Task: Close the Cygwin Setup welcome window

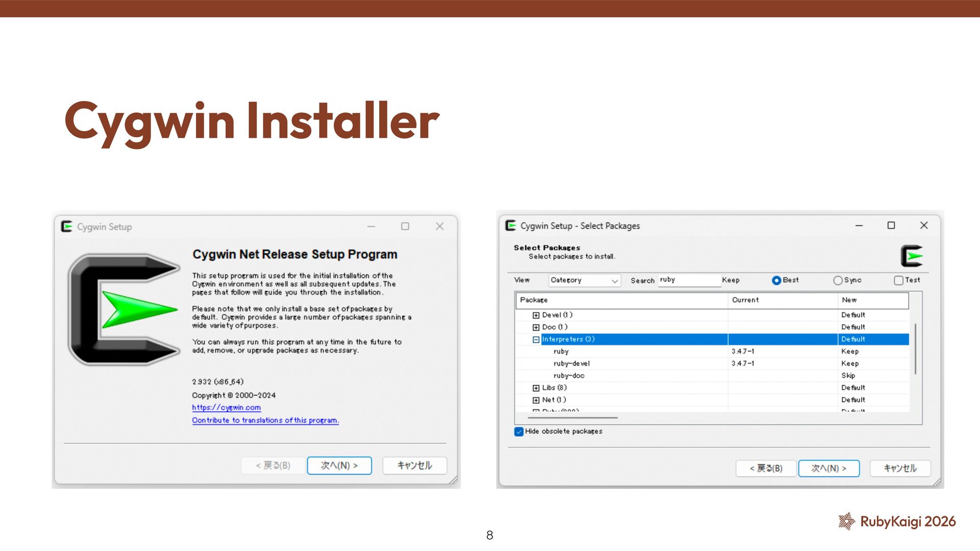Action: click(439, 227)
